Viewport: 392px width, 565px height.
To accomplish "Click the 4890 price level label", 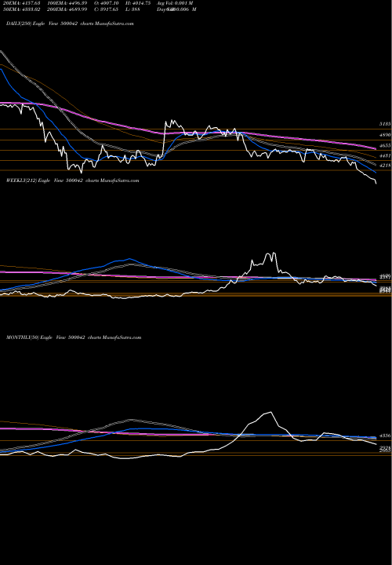I will [385, 135].
